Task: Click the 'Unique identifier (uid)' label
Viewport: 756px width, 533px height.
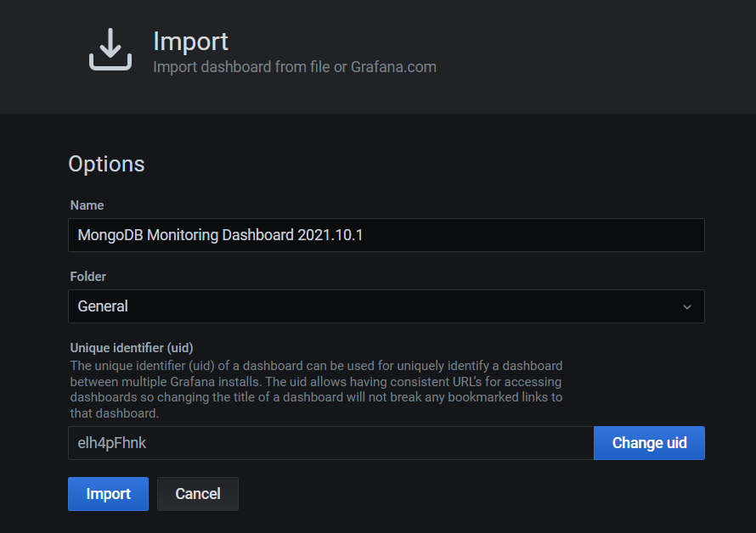Action: tap(132, 348)
